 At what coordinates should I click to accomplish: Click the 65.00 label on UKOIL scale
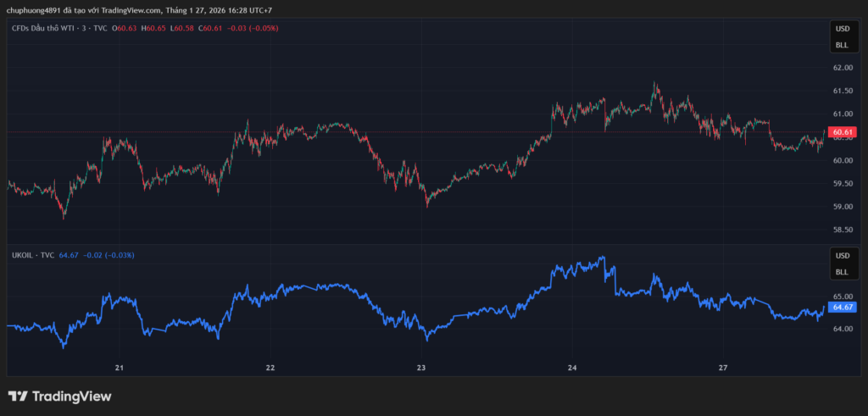pyautogui.click(x=842, y=297)
